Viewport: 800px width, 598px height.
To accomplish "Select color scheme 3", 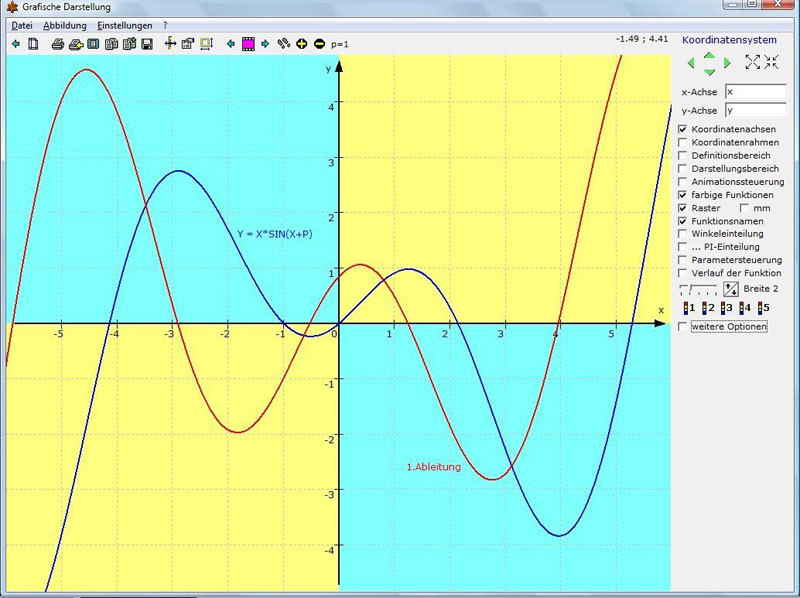I will pos(727,308).
